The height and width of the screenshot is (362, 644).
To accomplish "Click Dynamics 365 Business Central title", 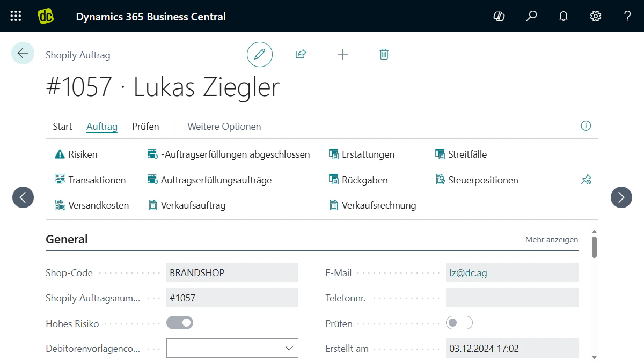I will point(151,17).
